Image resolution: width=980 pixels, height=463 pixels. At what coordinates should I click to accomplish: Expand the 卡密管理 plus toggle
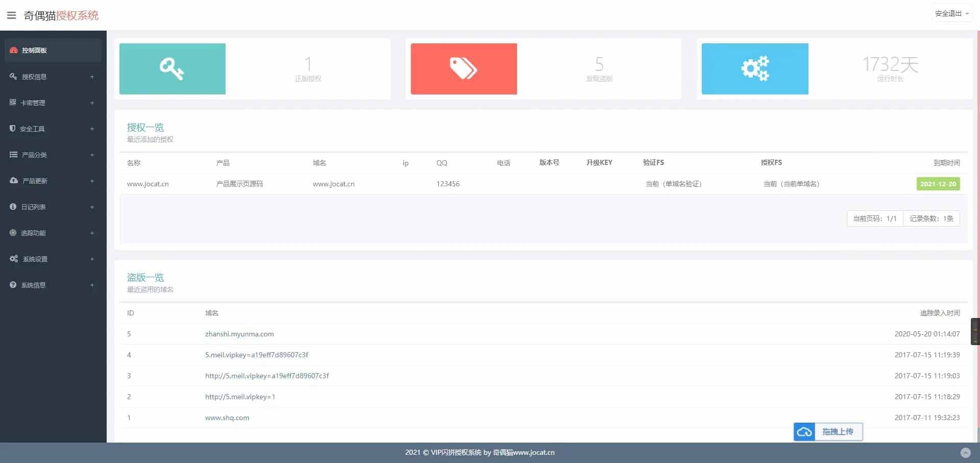[92, 103]
